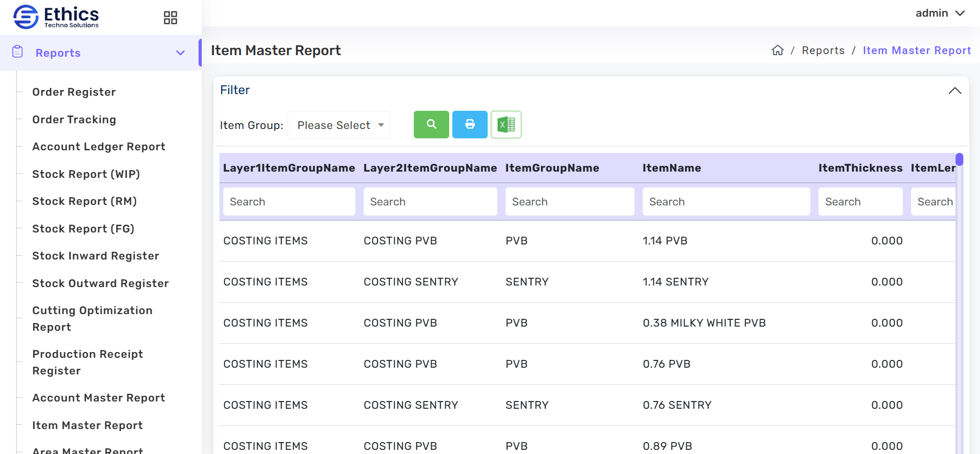Click the home breadcrumb icon

[777, 50]
